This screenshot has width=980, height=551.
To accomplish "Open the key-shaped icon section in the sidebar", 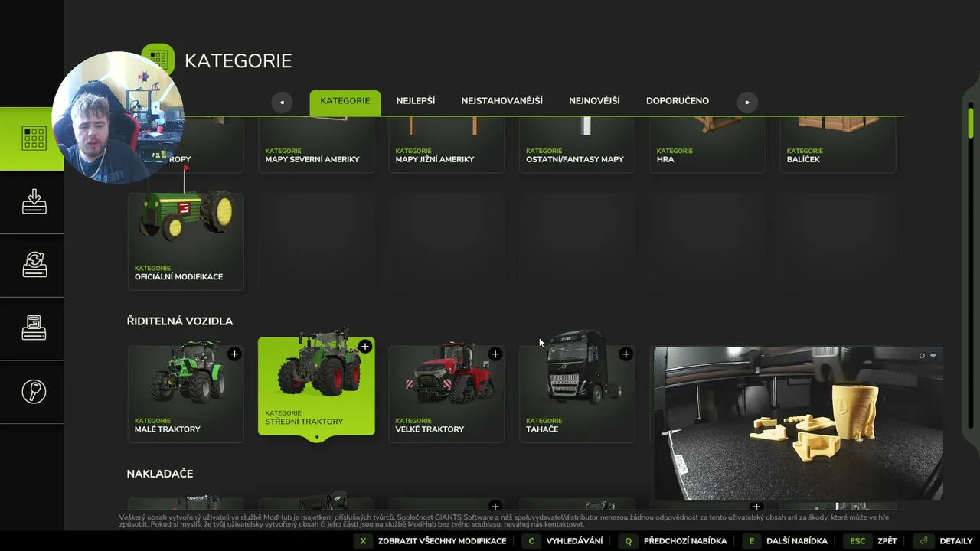I will 32,392.
